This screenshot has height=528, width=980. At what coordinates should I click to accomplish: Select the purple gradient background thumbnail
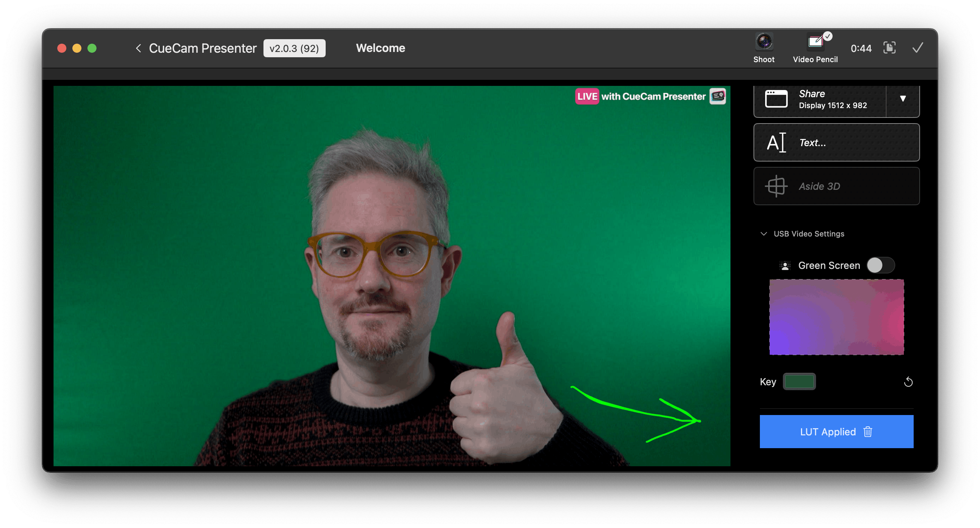836,317
